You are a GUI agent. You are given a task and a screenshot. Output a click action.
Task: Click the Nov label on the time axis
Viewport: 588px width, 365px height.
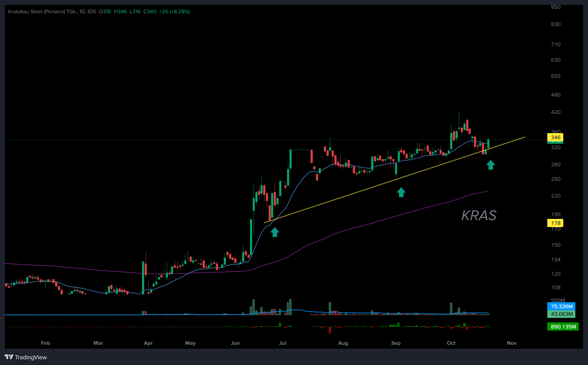[x=512, y=343]
